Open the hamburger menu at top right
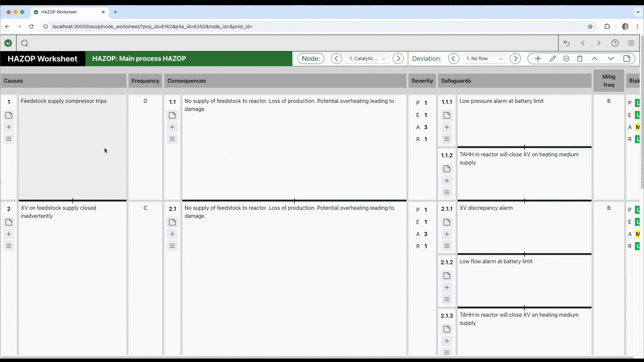The width and height of the screenshot is (644, 362). (631, 43)
